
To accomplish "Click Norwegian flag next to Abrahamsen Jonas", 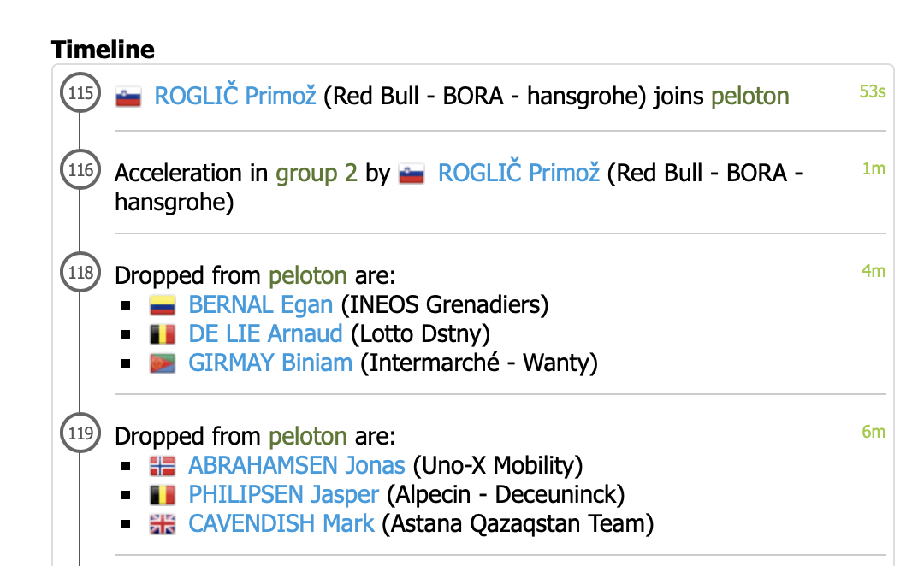I will click(x=163, y=466).
